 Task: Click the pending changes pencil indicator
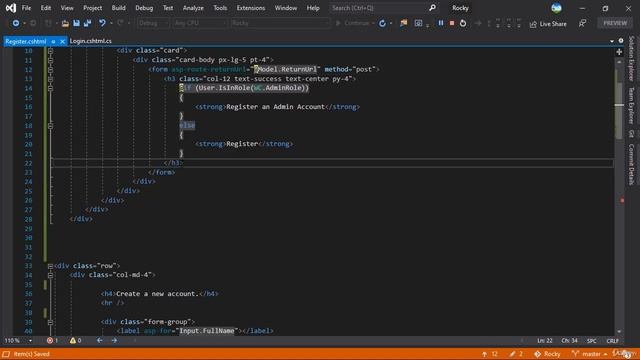pyautogui.click(x=516, y=354)
